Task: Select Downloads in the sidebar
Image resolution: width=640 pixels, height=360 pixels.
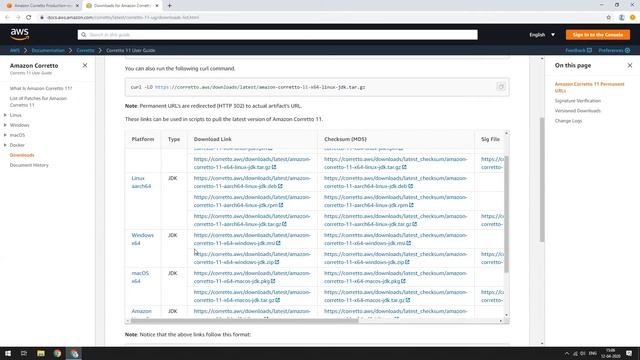Action: point(22,155)
